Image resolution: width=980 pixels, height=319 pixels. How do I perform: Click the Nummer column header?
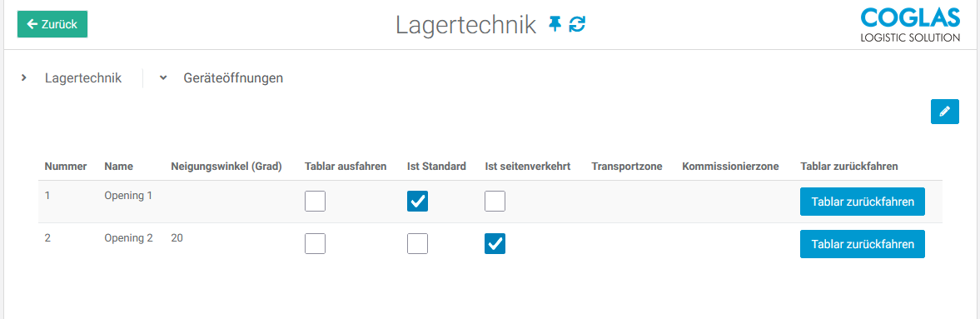66,167
